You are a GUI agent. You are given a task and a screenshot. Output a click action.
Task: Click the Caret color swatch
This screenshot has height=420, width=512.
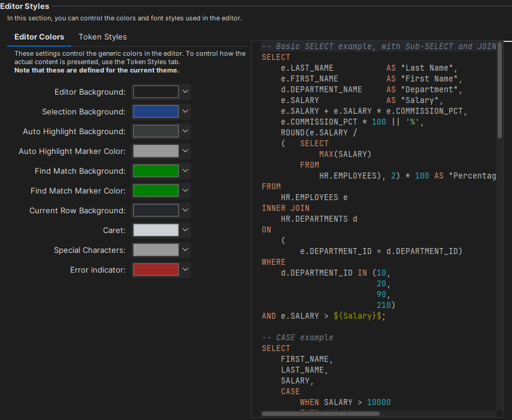[156, 230]
